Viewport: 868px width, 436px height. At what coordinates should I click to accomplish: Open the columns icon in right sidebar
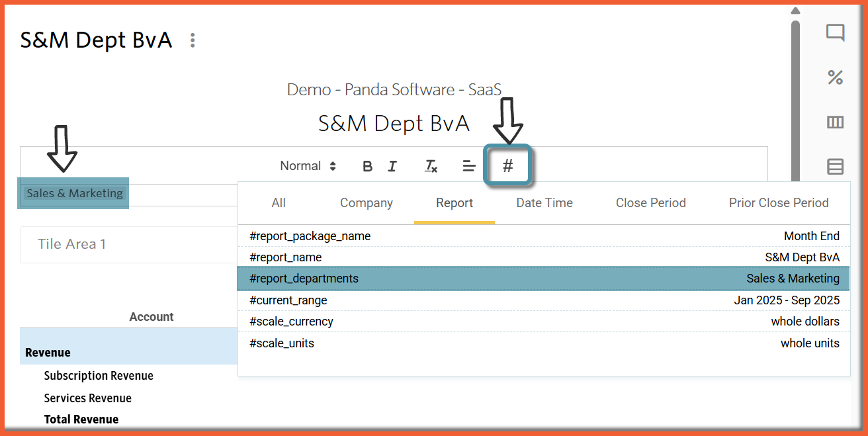(x=836, y=122)
